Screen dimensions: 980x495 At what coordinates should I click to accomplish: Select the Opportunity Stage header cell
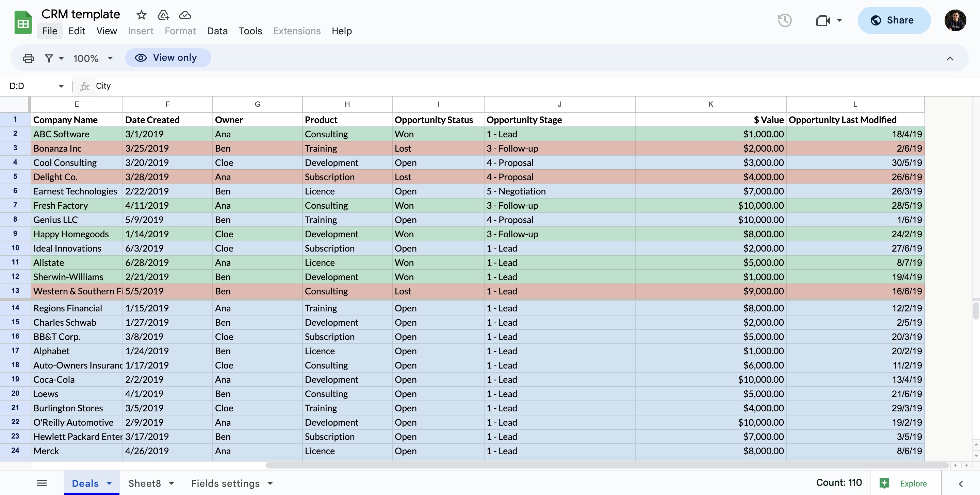[x=559, y=120]
